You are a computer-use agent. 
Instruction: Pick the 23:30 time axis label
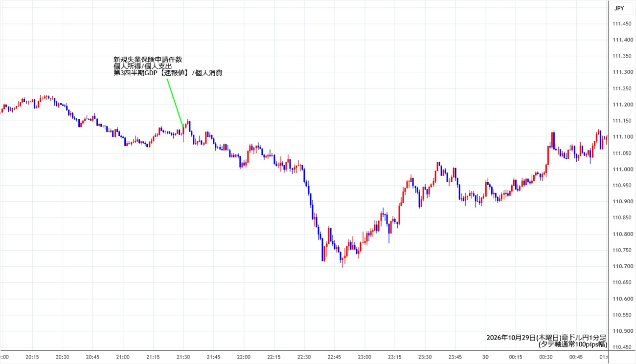(425, 357)
